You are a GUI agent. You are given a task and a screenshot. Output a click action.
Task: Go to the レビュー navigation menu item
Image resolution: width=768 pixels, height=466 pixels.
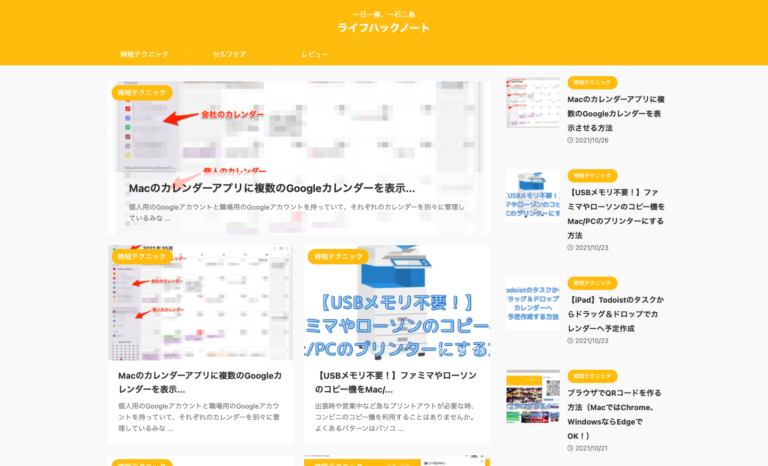coord(315,54)
